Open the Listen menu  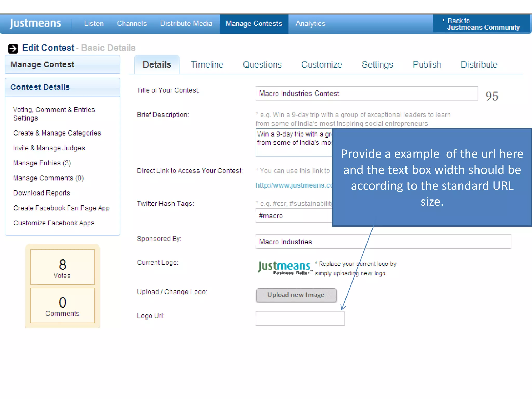click(94, 23)
